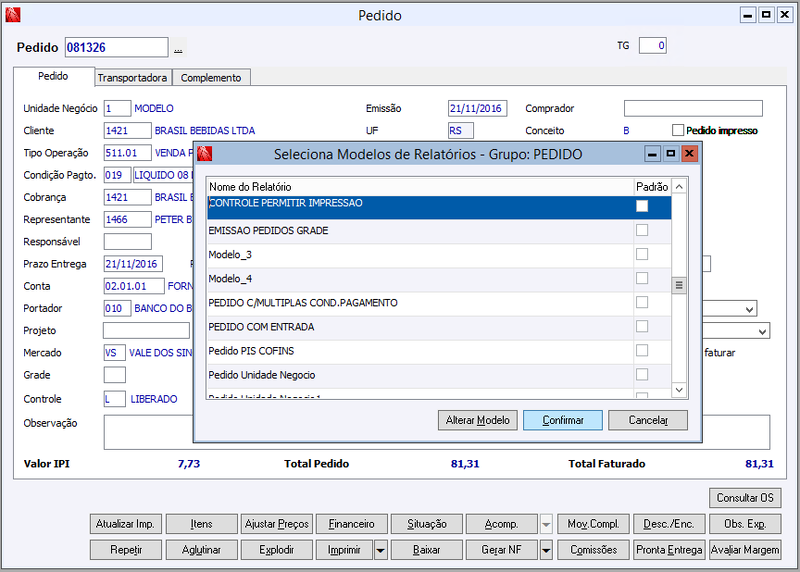Switch to the Transportadora tab

coord(132,78)
